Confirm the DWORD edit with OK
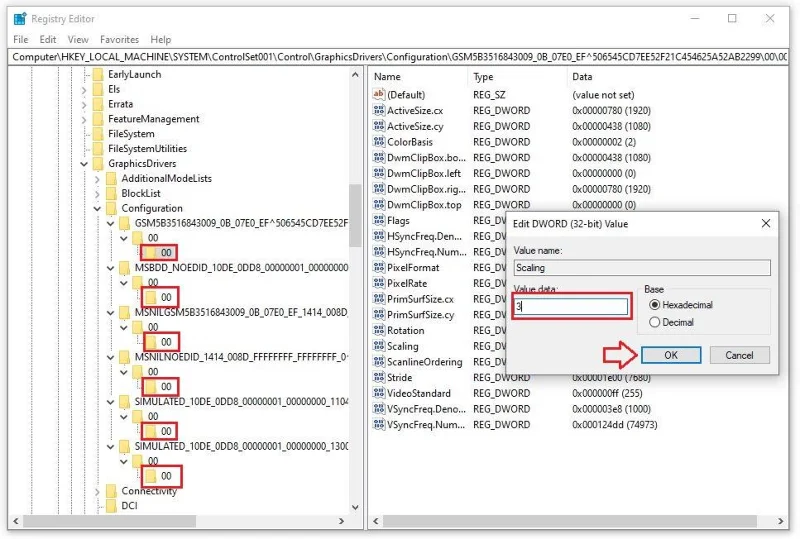The image size is (800, 539). (x=671, y=355)
